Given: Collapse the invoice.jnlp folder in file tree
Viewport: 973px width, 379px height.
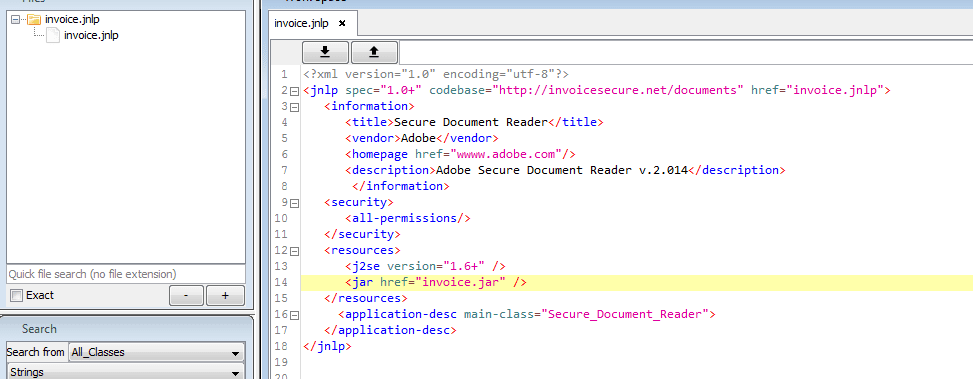Looking at the screenshot, I should (x=16, y=20).
